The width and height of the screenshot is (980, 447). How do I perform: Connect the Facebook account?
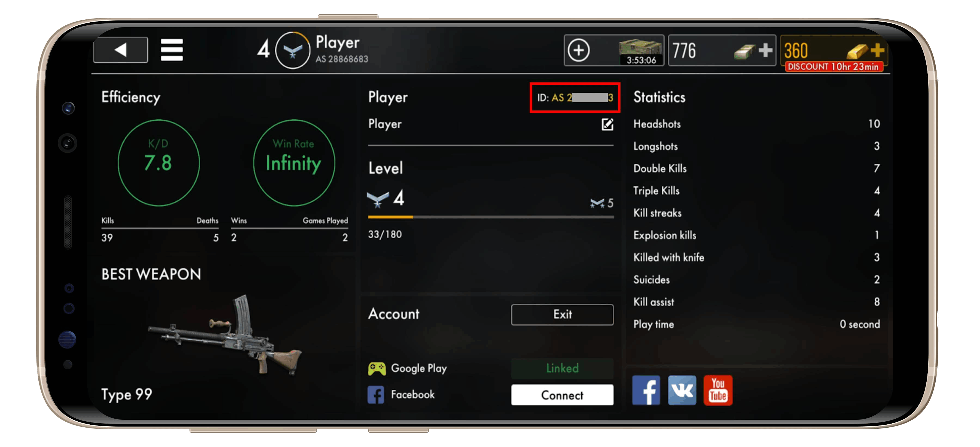[562, 395]
